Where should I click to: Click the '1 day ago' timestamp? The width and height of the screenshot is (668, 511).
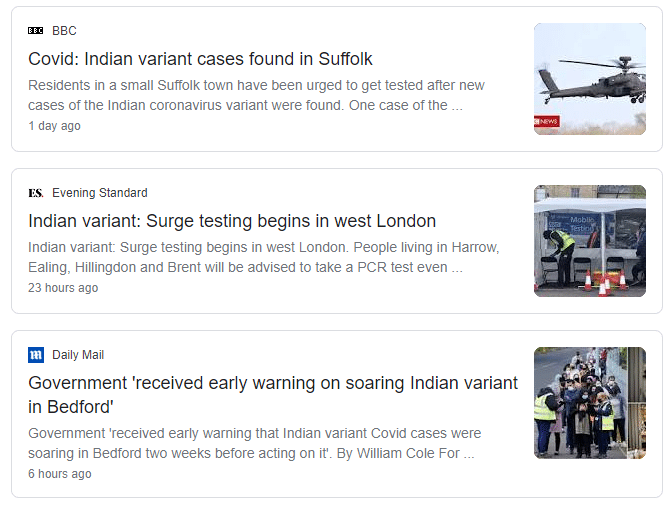pos(54,126)
